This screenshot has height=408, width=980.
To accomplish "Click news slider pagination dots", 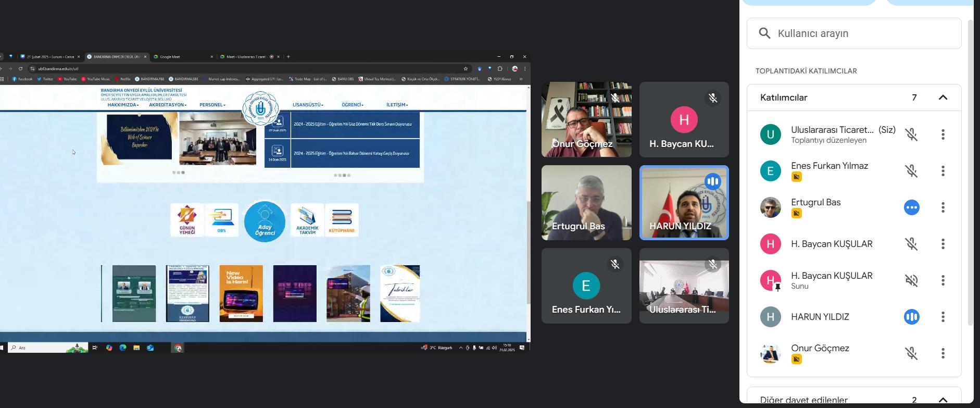I will [178, 172].
